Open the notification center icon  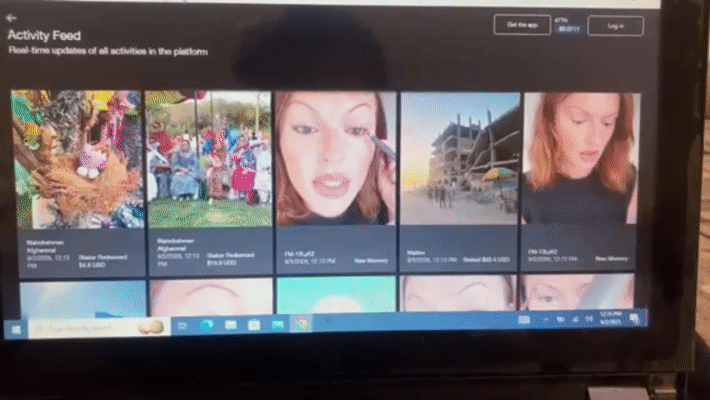634,318
